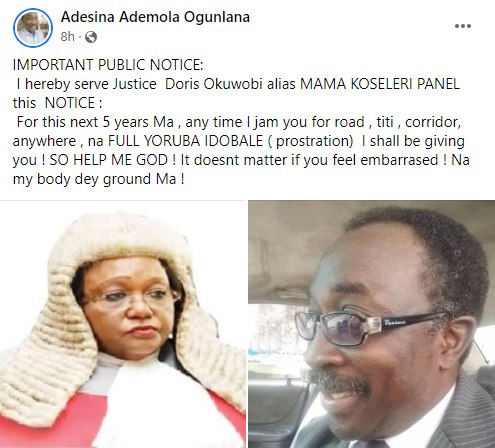The width and height of the screenshot is (495, 448).
Task: Click the public globe privacy icon
Action: pos(91,37)
